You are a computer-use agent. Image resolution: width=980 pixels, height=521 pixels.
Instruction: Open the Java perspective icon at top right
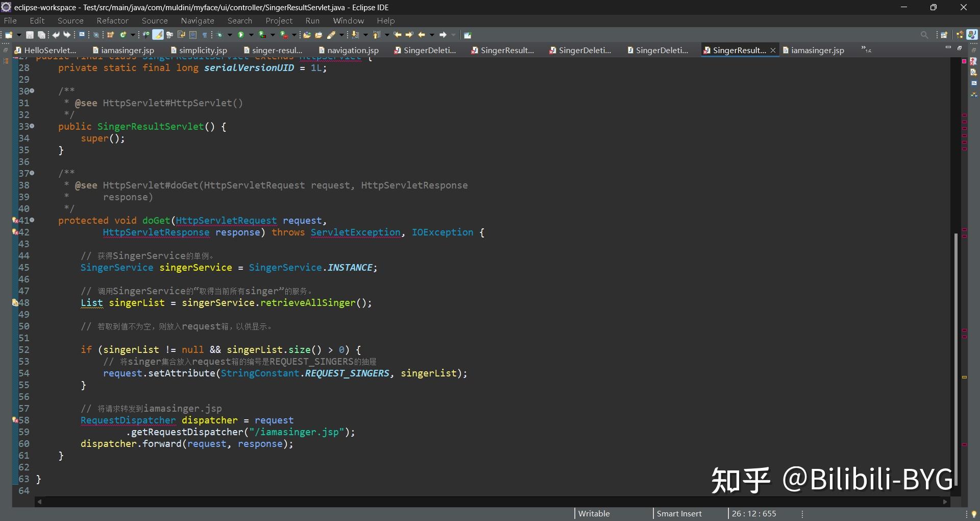tap(972, 35)
